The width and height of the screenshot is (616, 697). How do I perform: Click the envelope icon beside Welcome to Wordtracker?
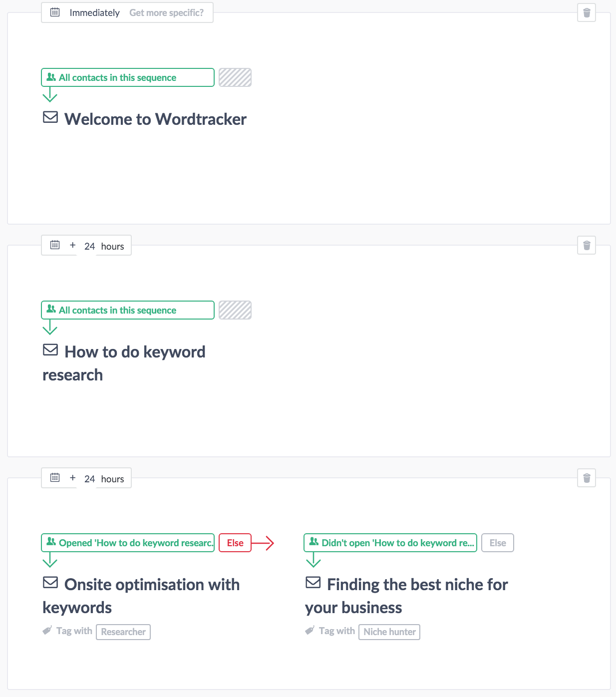coord(50,117)
